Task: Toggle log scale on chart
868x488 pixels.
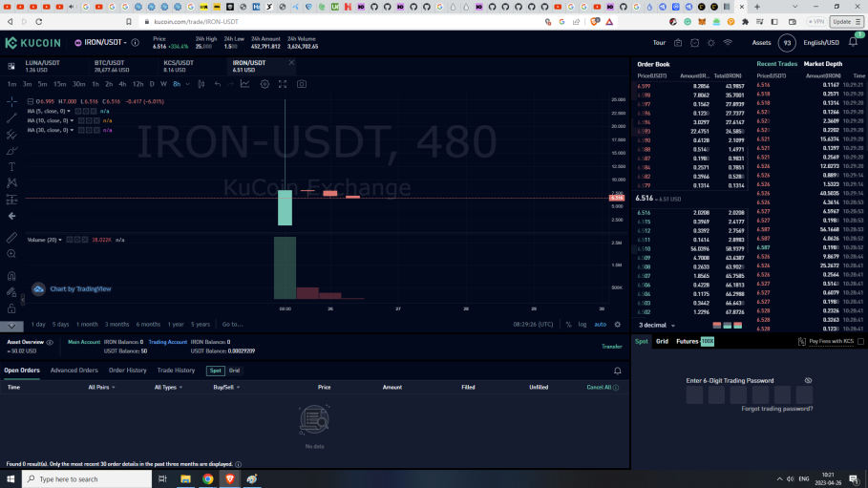Action: pos(582,325)
